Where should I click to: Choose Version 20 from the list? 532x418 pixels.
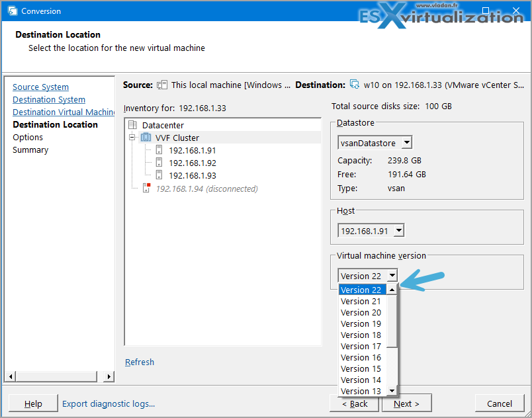(x=363, y=312)
